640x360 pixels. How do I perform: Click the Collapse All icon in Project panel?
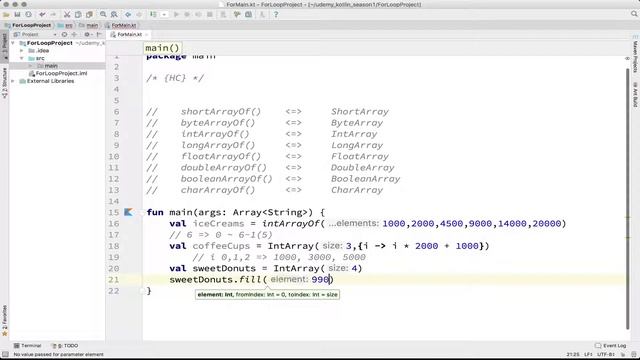tap(74, 35)
